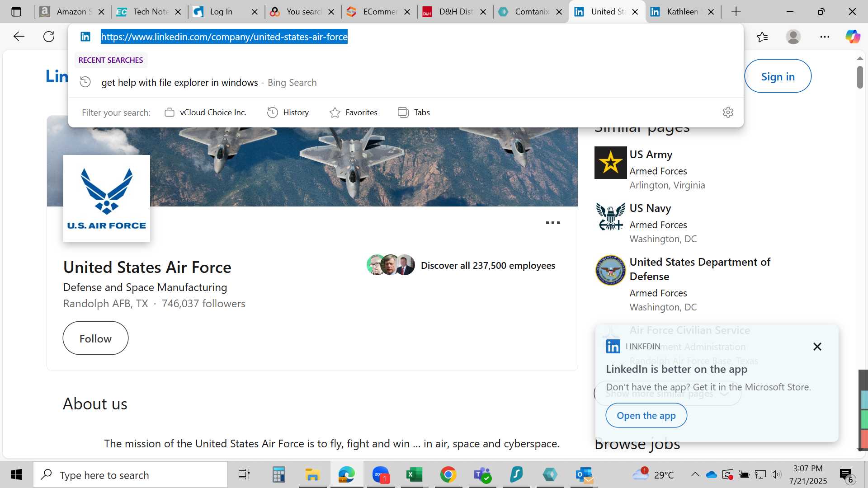Open the volume control in tray
This screenshot has width=868, height=488.
777,474
